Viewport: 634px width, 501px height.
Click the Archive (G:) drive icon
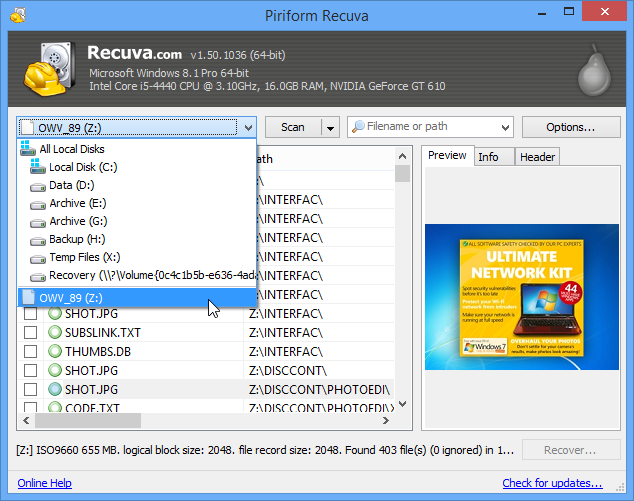38,223
